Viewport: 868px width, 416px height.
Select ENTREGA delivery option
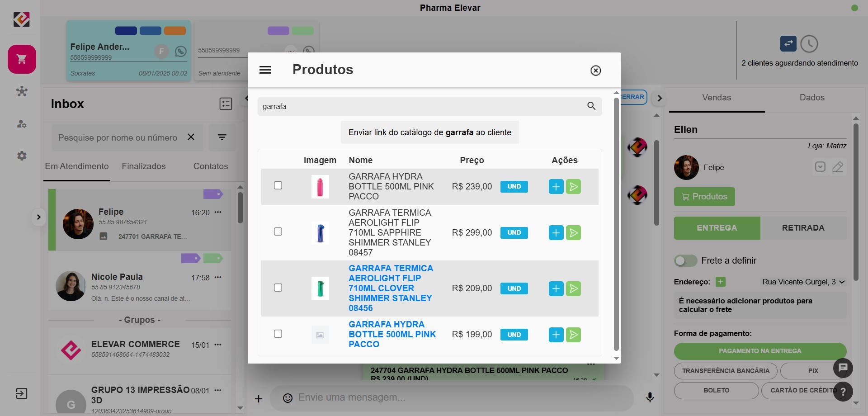717,228
